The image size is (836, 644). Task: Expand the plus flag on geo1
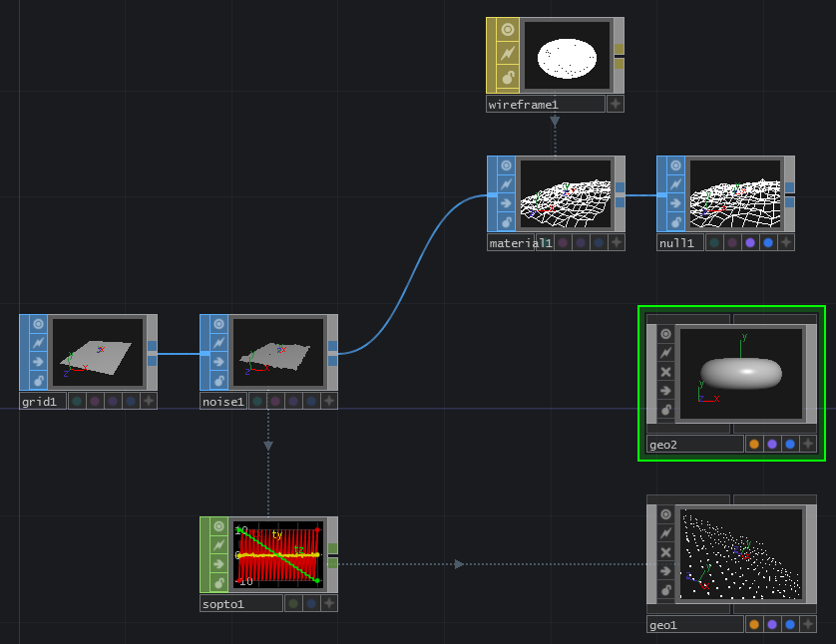point(808,625)
